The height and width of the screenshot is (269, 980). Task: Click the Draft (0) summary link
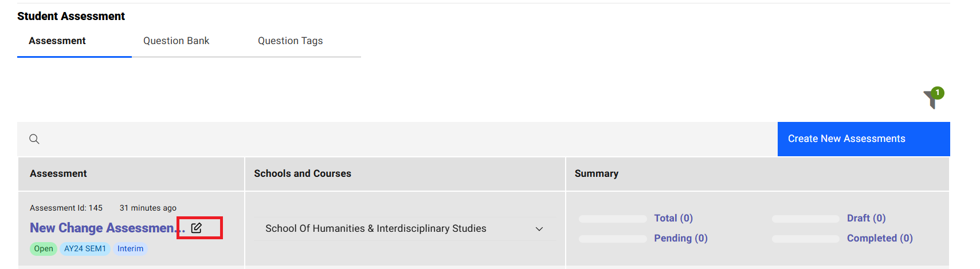tap(866, 218)
